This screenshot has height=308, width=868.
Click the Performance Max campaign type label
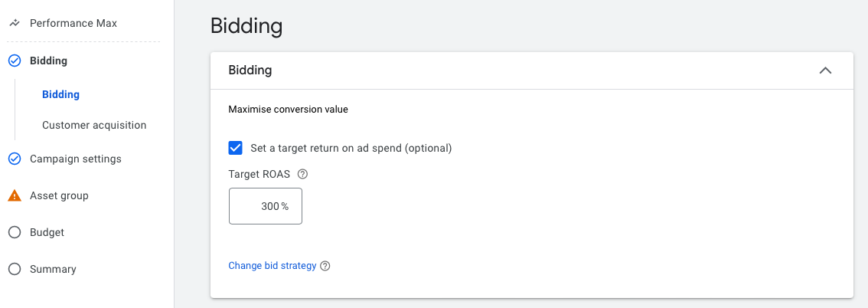tap(73, 23)
